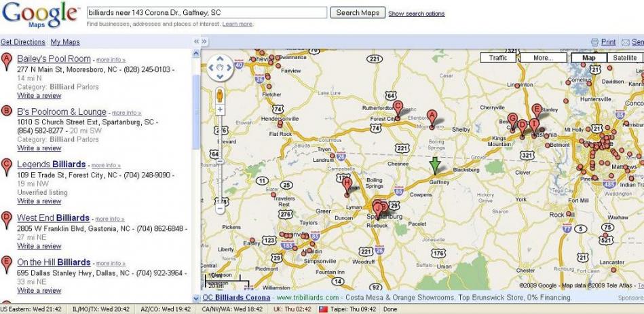Open the Get Directions tab
Image resolution: width=644 pixels, height=314 pixels.
(x=23, y=42)
